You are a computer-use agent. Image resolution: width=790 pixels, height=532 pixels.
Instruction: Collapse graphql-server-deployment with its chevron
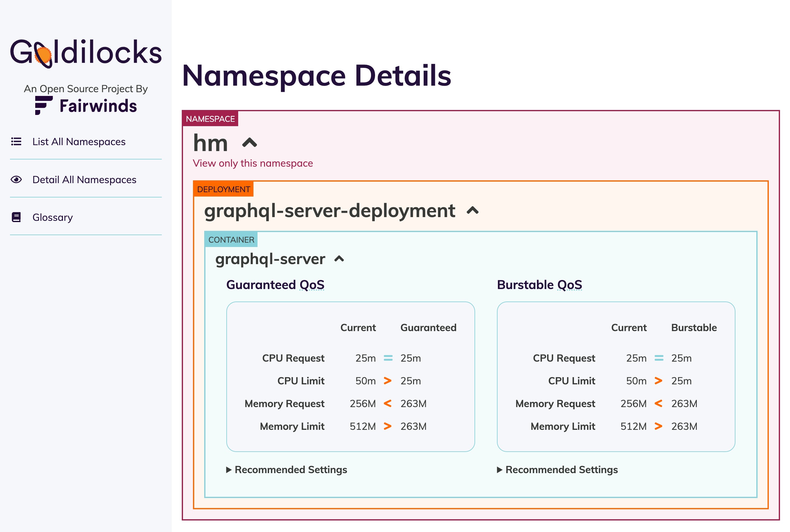click(472, 211)
